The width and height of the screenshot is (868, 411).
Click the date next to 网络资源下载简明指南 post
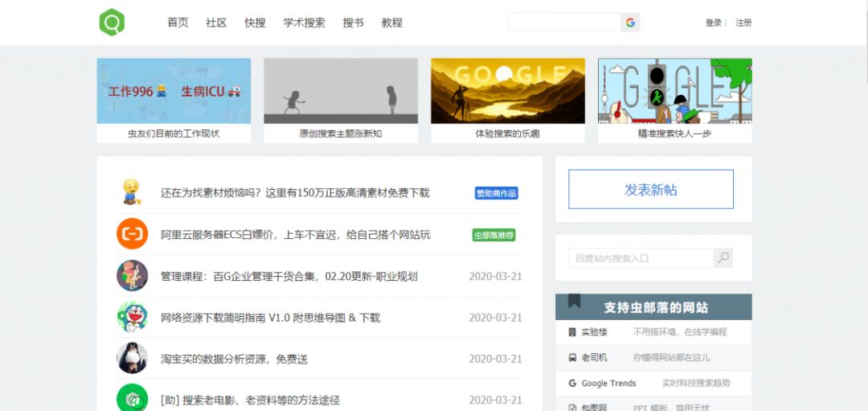pos(495,318)
